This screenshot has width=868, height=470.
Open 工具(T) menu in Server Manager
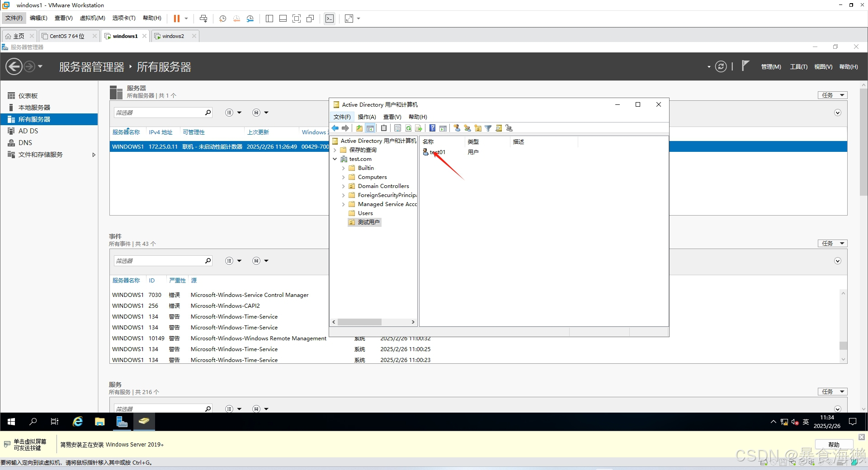pyautogui.click(x=798, y=67)
